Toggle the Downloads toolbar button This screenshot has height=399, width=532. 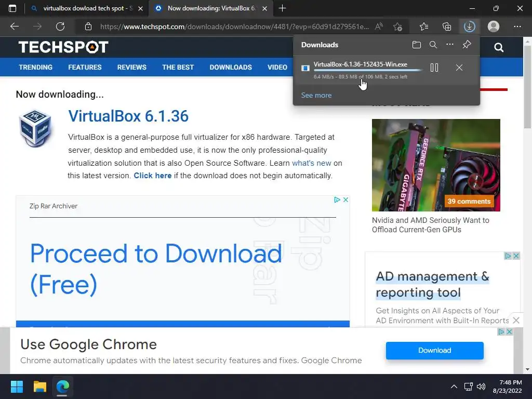pos(470,26)
